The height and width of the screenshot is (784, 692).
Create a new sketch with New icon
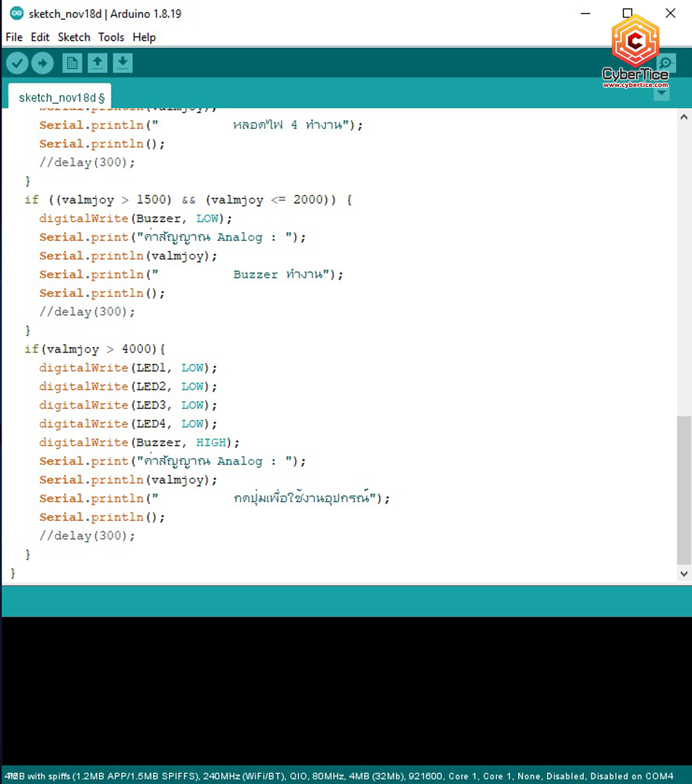coord(72,63)
